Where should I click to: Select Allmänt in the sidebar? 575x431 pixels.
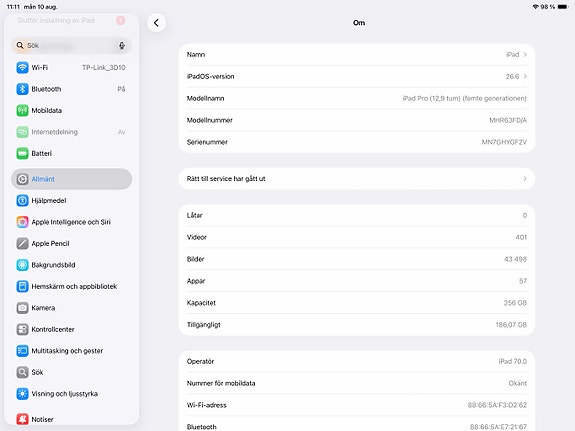tap(72, 179)
